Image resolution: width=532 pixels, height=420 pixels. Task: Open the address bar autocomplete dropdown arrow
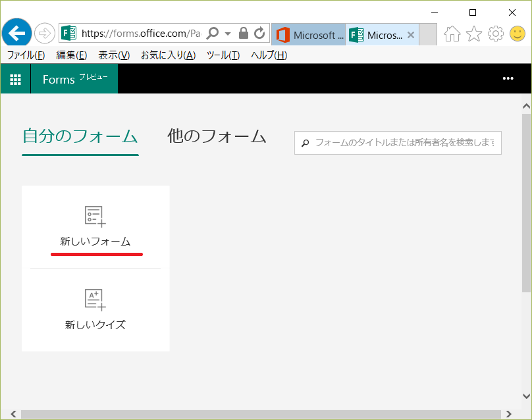[228, 34]
